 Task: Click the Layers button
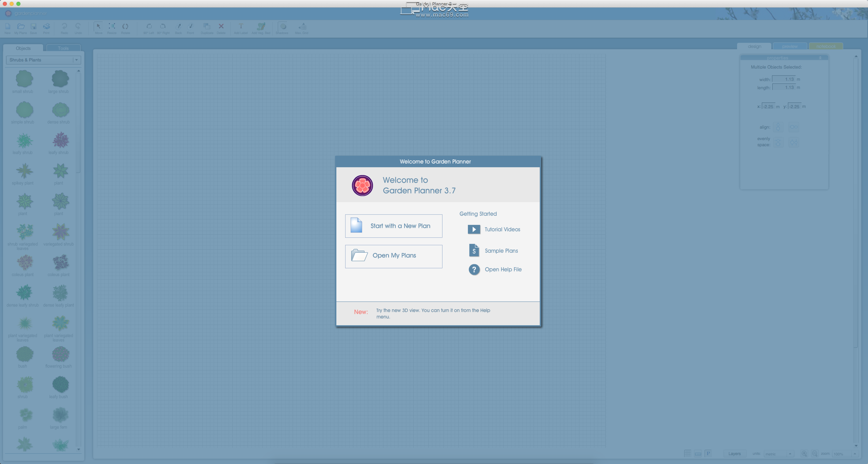point(734,454)
